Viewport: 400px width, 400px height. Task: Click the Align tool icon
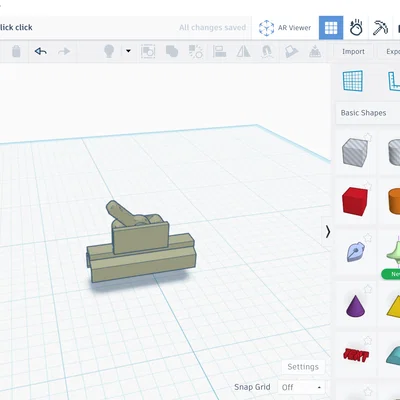click(x=219, y=52)
